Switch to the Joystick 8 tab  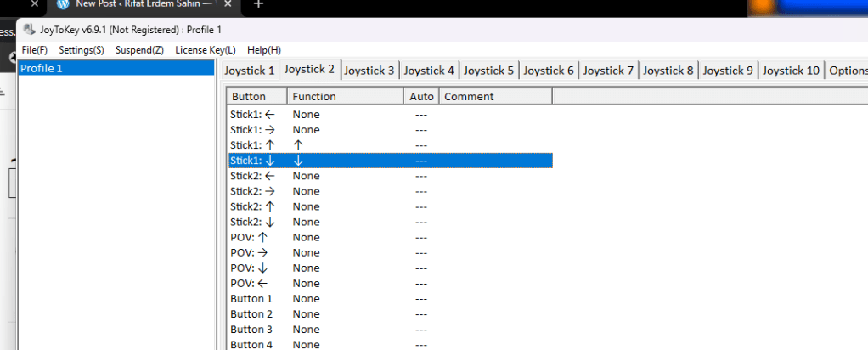668,71
